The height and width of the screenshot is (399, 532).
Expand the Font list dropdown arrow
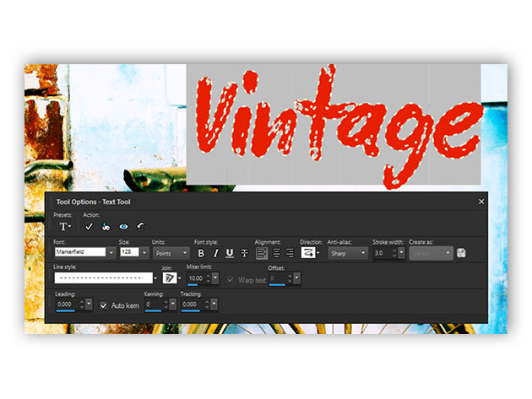point(111,253)
